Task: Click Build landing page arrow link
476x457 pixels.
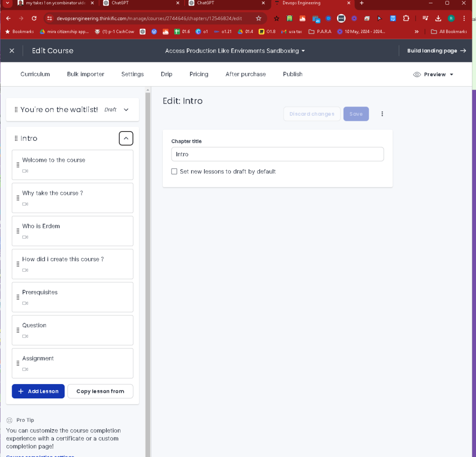Action: [436, 51]
